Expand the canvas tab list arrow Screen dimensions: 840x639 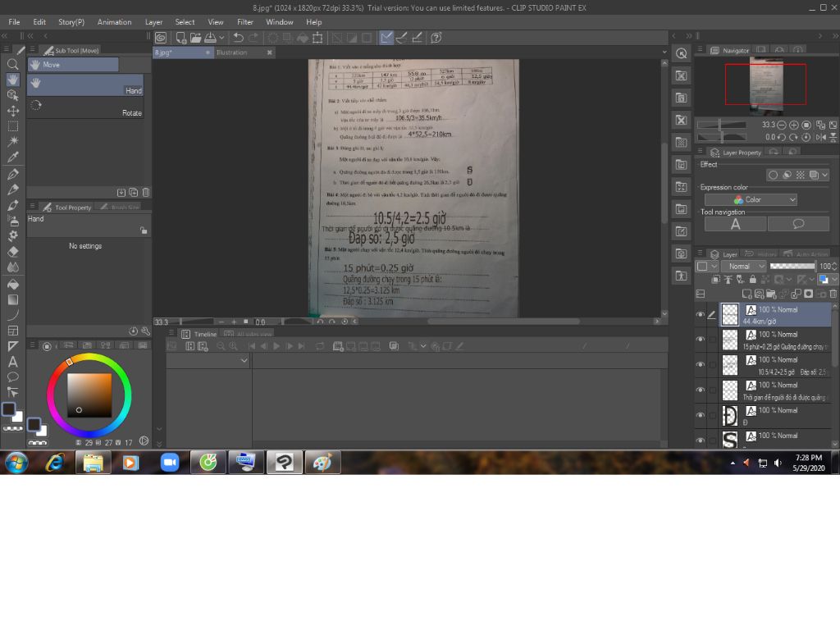tap(664, 52)
